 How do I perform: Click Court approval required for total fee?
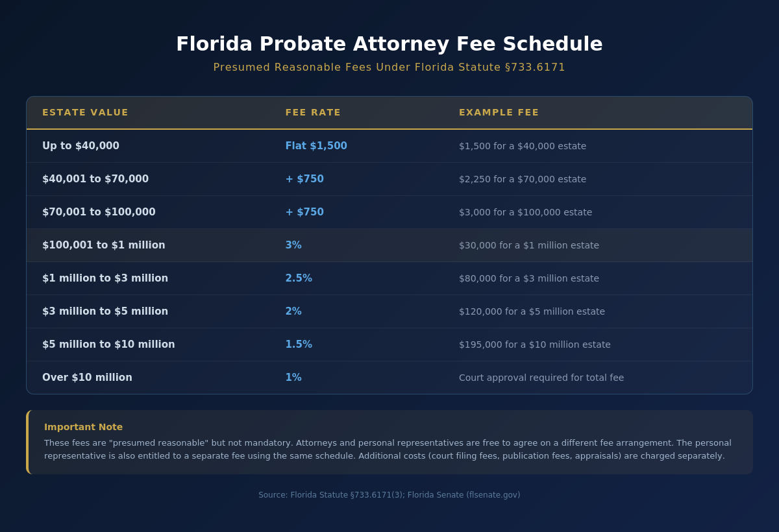541,378
